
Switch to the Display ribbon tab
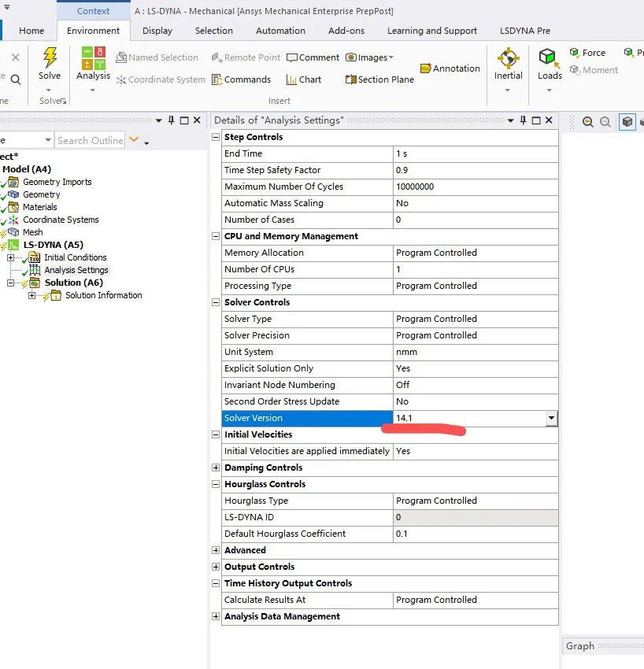point(157,31)
